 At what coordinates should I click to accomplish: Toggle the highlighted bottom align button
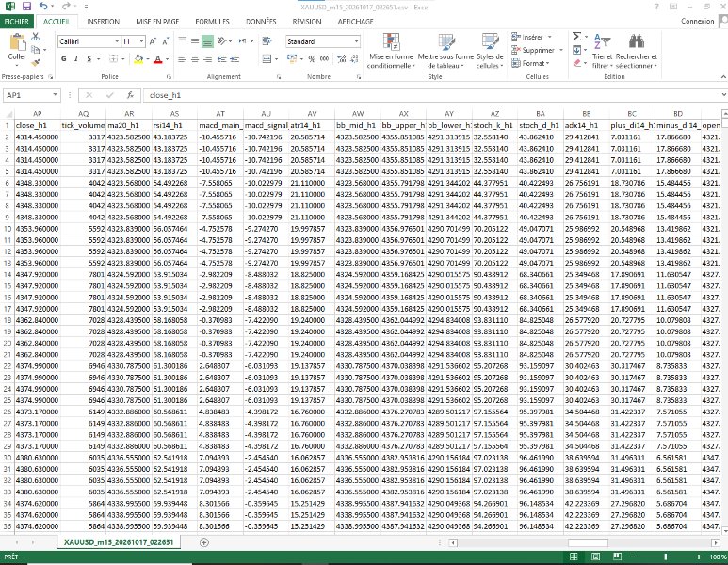pyautogui.click(x=207, y=41)
